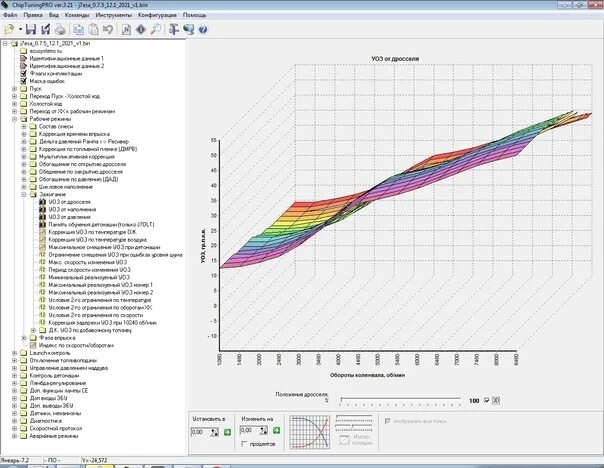Click the Установить в value field
Screen dimensions: 604x468
pyautogui.click(x=200, y=432)
